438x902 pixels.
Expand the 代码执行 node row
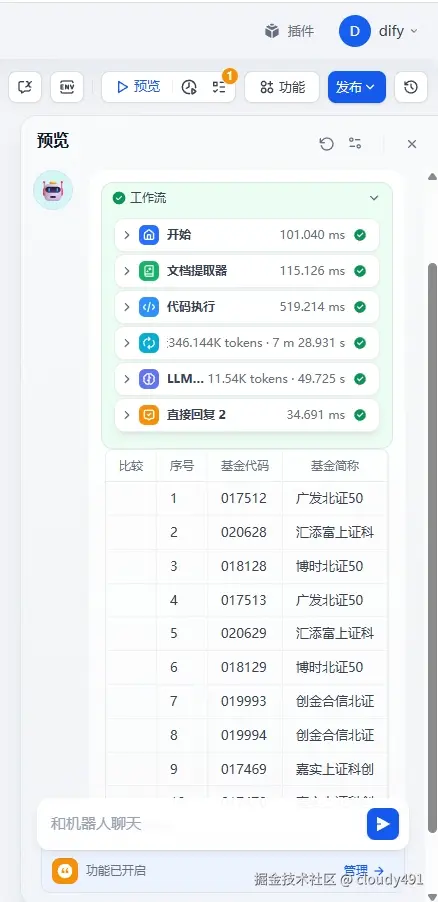[x=247, y=307]
